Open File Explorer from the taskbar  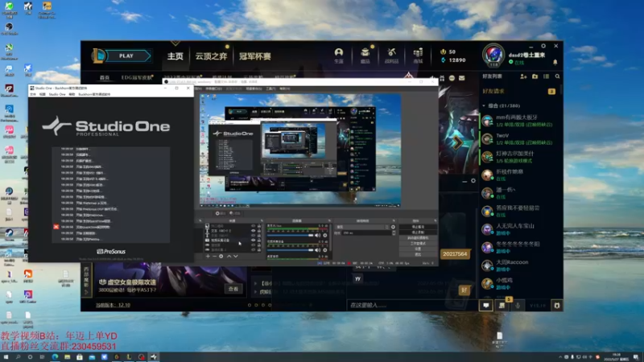[68, 357]
